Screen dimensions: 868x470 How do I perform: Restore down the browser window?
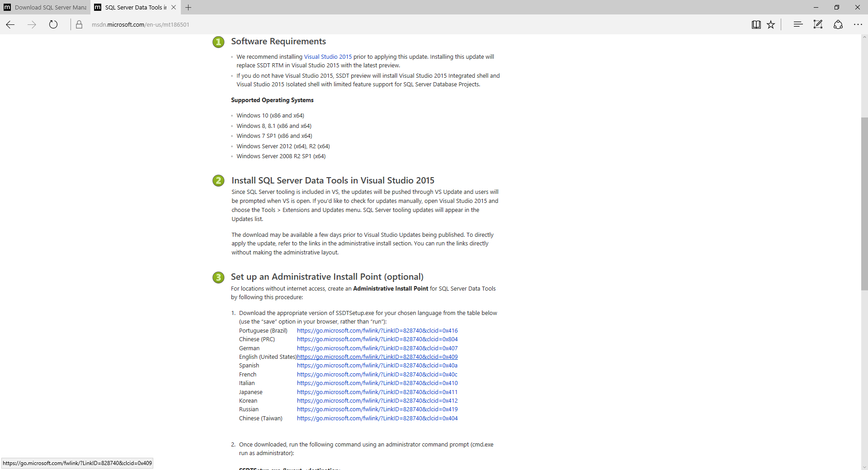click(837, 7)
